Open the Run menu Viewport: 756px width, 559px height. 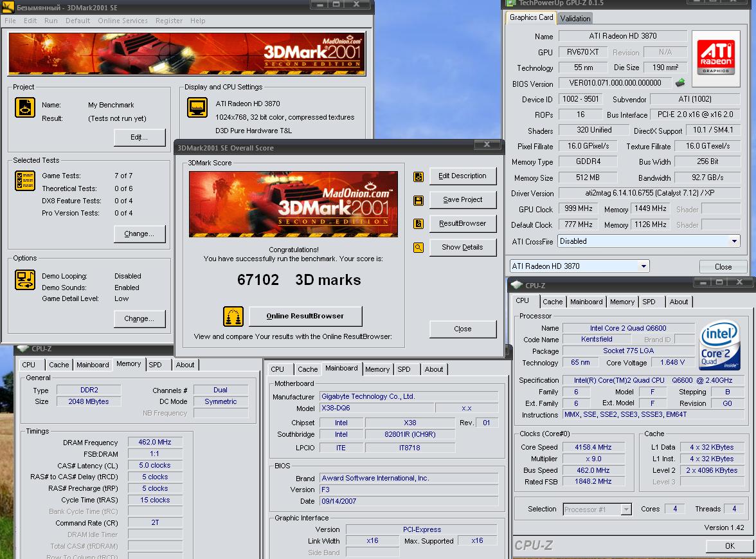click(51, 21)
